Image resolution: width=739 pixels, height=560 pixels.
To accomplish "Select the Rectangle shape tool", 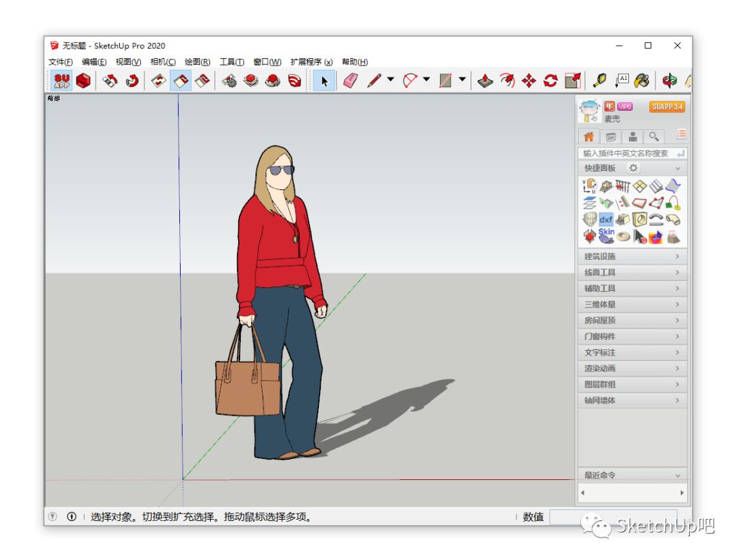I will point(445,81).
